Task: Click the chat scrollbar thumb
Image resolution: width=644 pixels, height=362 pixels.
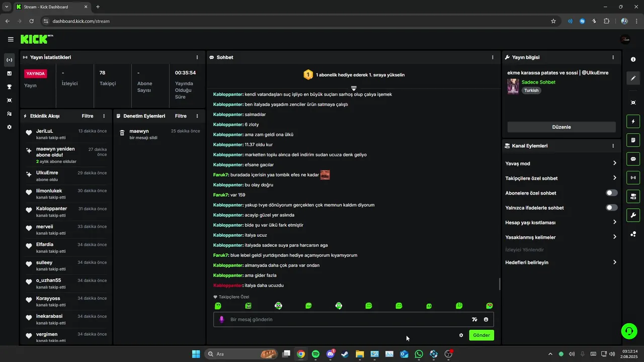Action: [x=500, y=284]
